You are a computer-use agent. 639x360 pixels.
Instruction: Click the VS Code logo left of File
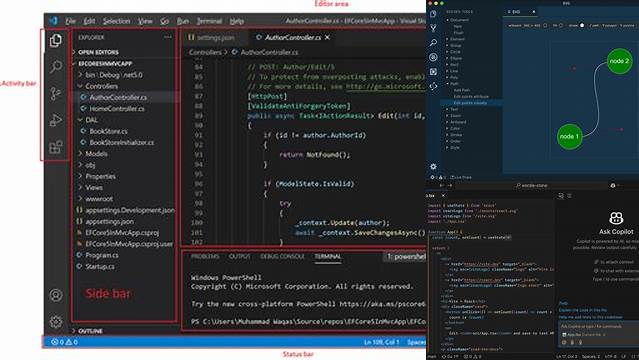53,21
